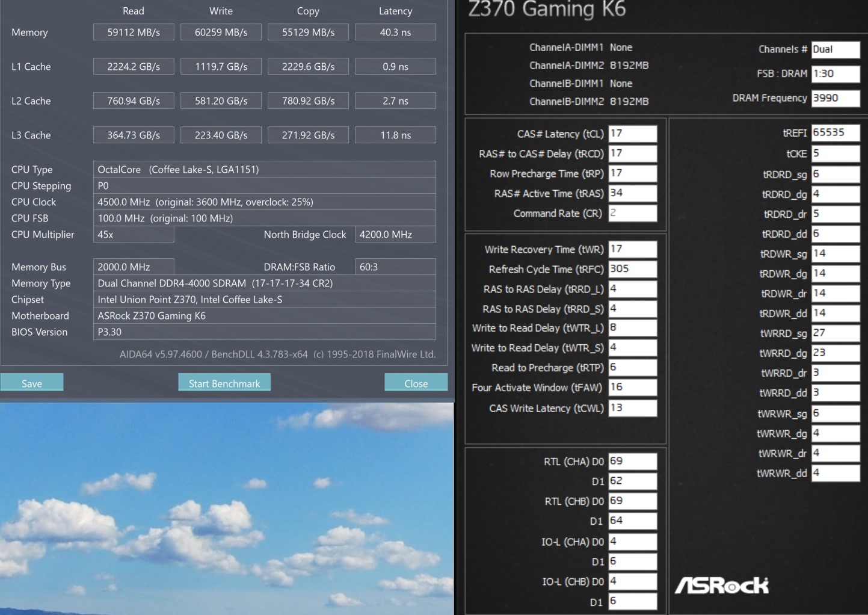Select the L1 Cache Read value 2224.2 GB/s
Image resolution: width=868 pixels, height=615 pixels.
tap(134, 66)
